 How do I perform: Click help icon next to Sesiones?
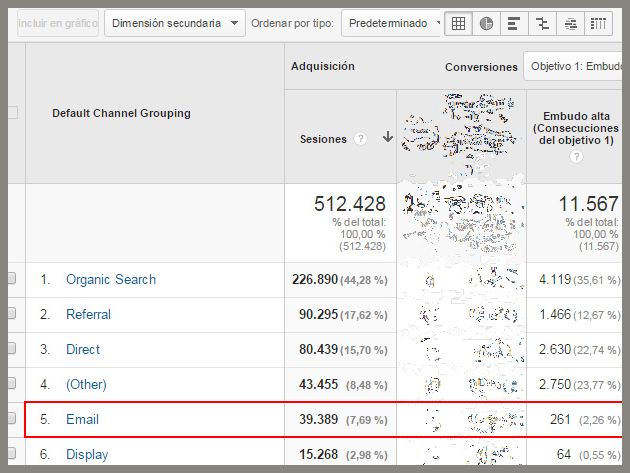(x=360, y=139)
